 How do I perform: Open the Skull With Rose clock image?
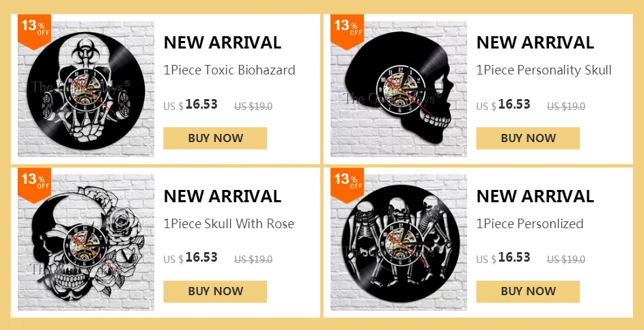(x=86, y=243)
